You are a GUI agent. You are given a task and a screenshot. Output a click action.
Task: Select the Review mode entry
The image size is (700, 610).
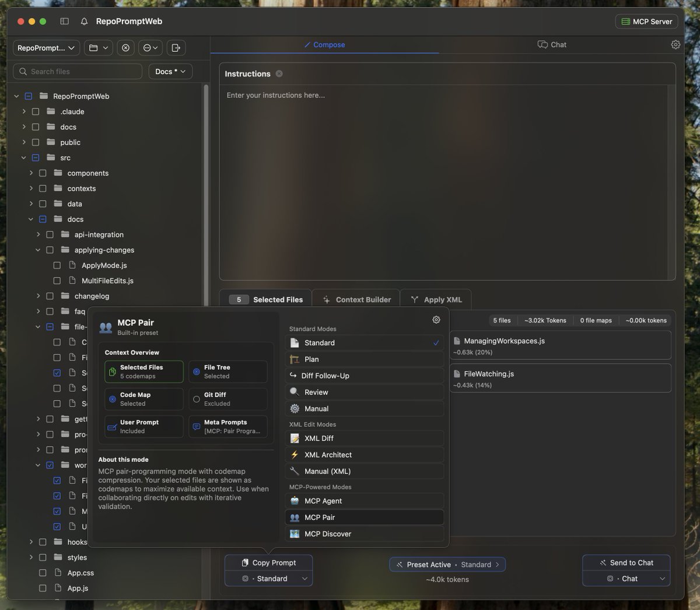pyautogui.click(x=365, y=392)
